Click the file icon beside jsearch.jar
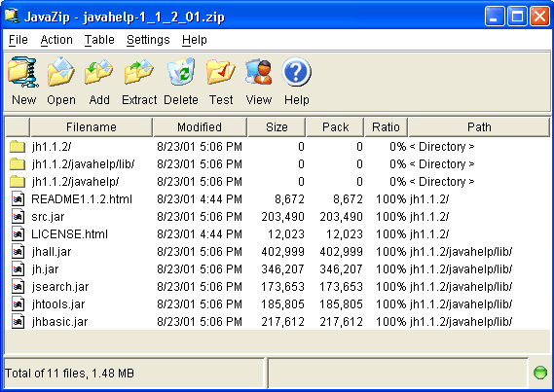The height and width of the screenshot is (392, 554). 18,287
